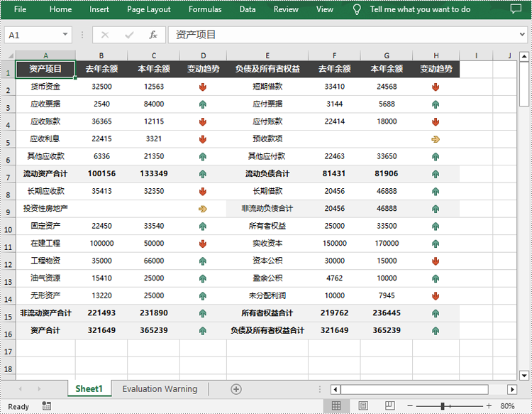Select column A header

[x=45, y=55]
